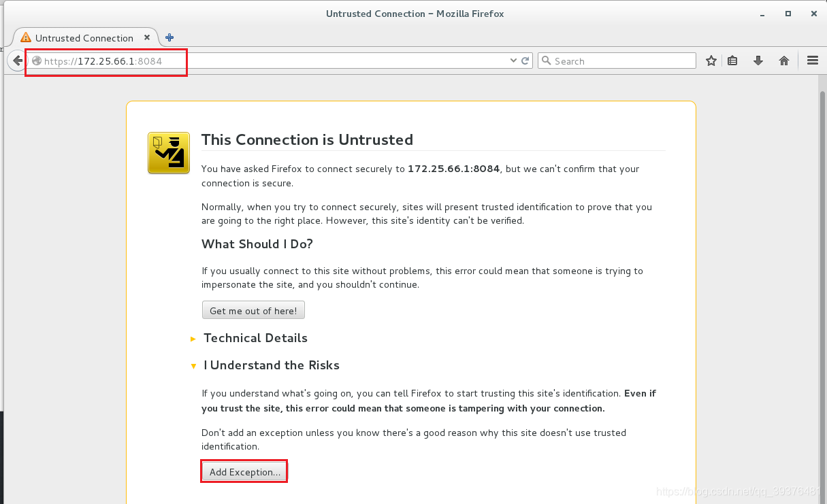The image size is (827, 504).
Task: Open the Downloads arrow icon
Action: [758, 61]
